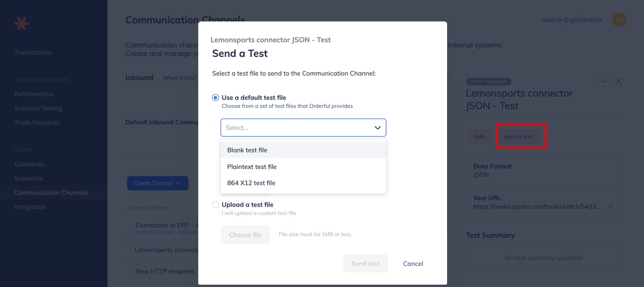Expand the Select test file dropdown chevron

click(378, 128)
